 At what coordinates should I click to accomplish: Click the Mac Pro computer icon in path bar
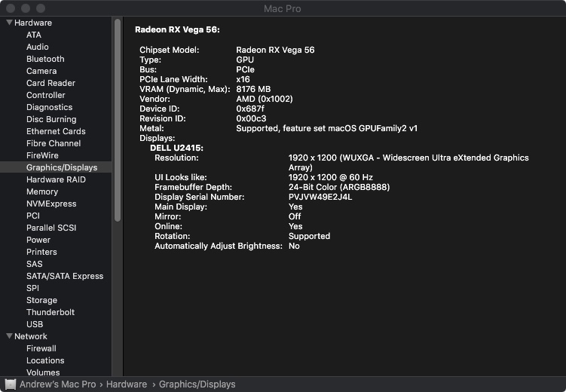10,384
